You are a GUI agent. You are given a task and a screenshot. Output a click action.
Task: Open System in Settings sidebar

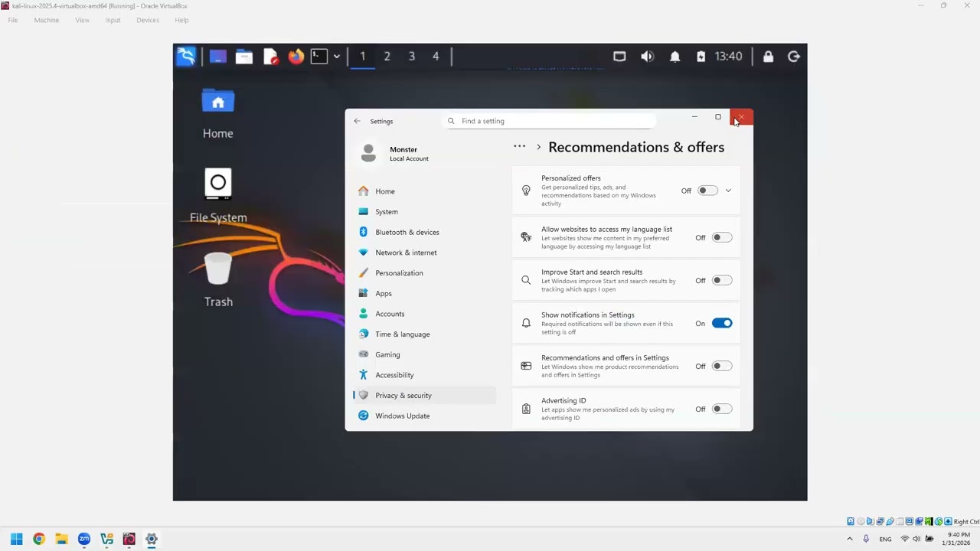425,212
